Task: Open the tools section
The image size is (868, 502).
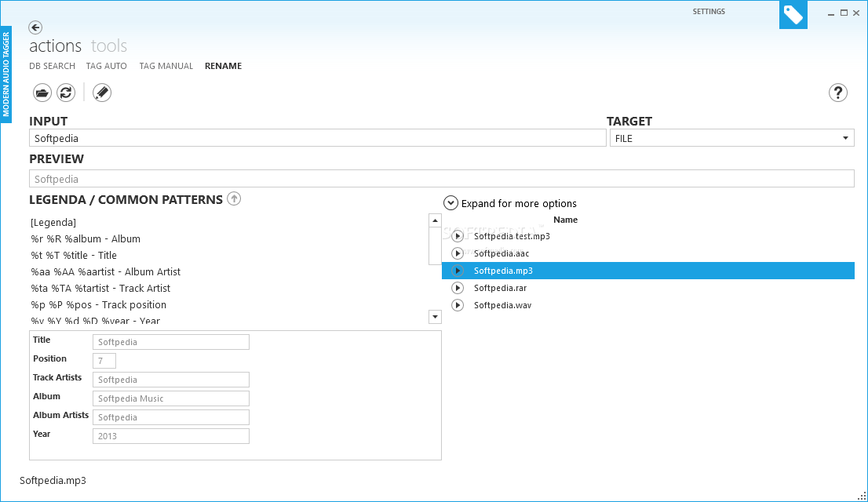Action: [109, 46]
